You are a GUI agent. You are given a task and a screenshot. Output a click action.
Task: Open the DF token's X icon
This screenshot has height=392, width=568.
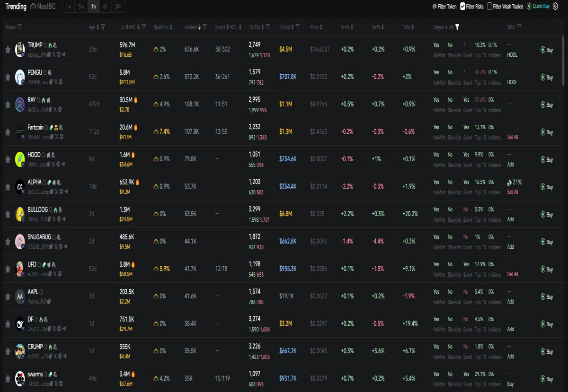(x=54, y=329)
